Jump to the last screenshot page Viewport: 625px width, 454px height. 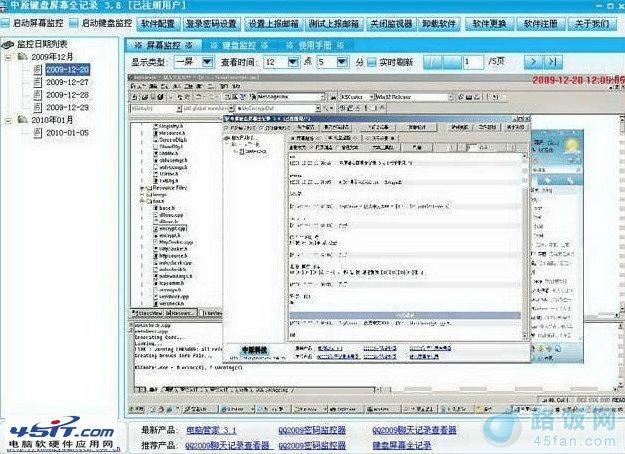point(553,62)
